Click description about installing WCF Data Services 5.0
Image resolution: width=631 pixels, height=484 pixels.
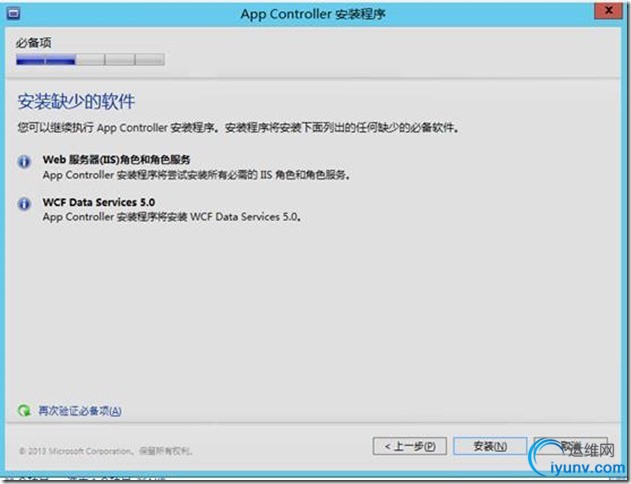[x=172, y=217]
